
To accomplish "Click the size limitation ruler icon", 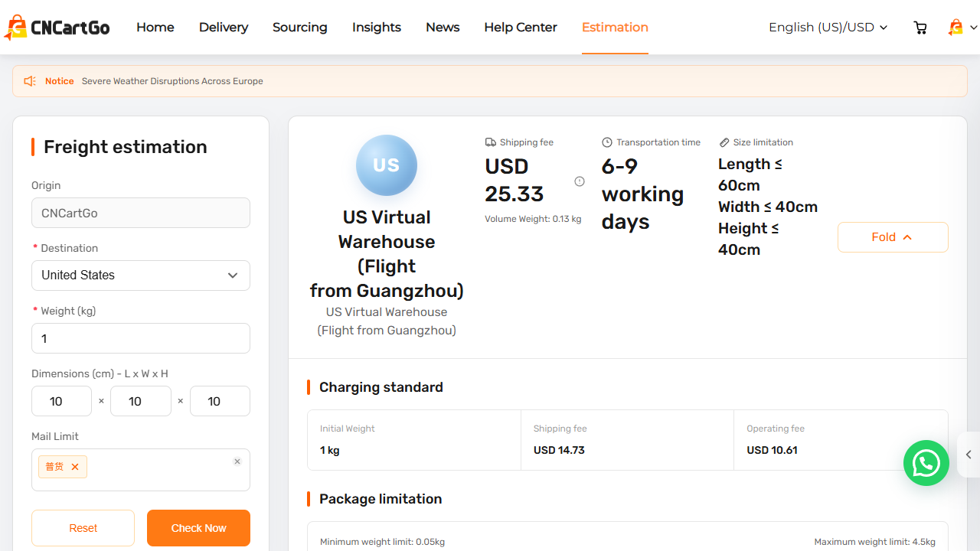I will (x=724, y=142).
